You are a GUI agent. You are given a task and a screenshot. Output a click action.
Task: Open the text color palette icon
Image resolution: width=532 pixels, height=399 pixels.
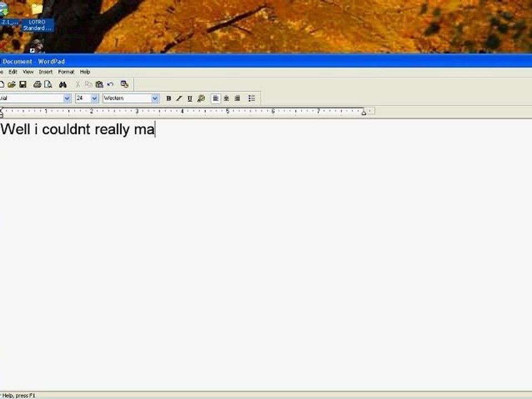coord(201,99)
